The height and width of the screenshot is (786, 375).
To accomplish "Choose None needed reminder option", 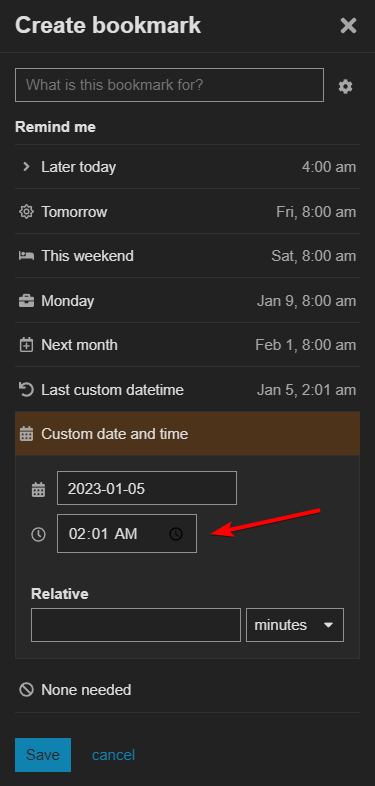I will [188, 690].
